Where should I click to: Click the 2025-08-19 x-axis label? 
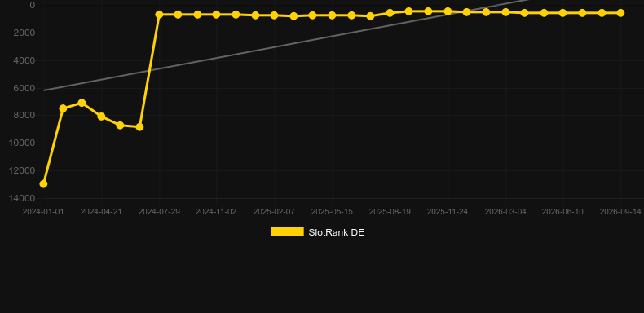tap(390, 212)
